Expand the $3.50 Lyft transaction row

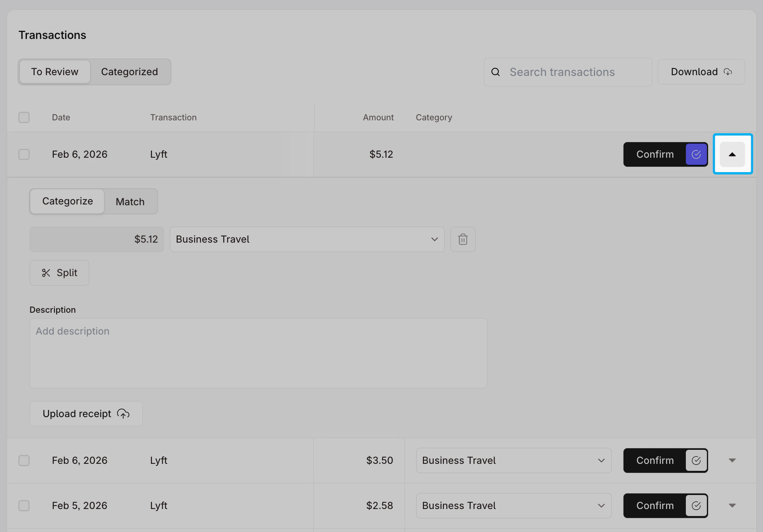(733, 461)
